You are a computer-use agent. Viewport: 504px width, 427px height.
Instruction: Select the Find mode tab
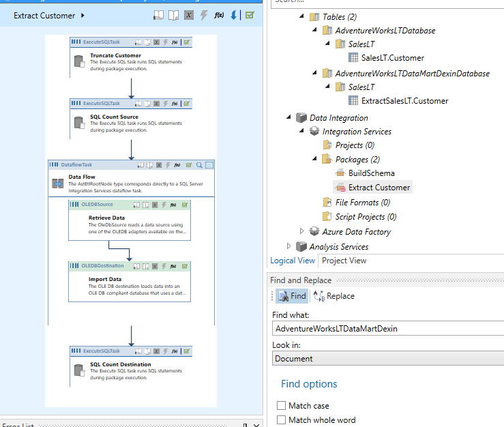point(292,296)
